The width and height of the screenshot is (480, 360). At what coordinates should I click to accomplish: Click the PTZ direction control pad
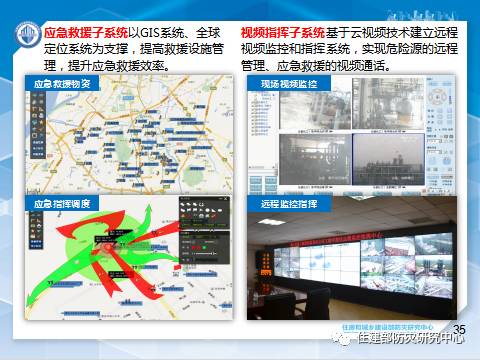click(x=437, y=96)
